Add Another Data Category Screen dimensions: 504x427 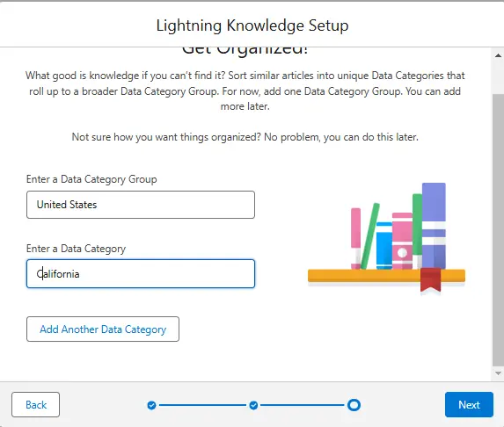click(103, 329)
